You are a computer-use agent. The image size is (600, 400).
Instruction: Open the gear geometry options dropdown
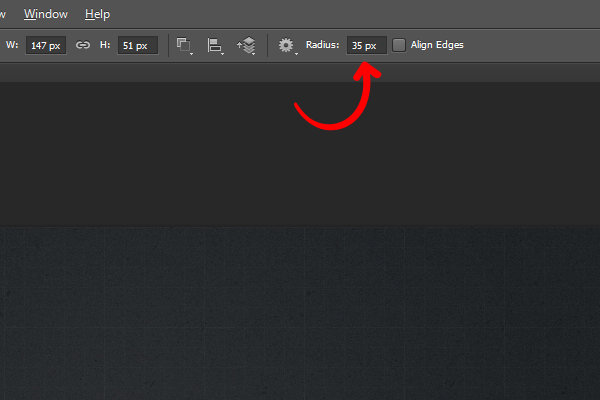click(287, 46)
